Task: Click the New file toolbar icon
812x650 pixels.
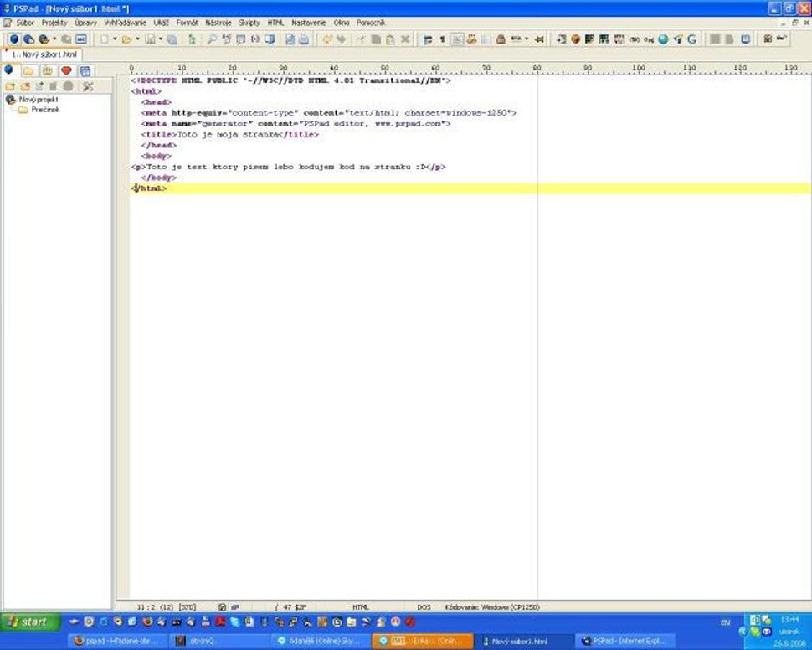Action: pos(104,39)
